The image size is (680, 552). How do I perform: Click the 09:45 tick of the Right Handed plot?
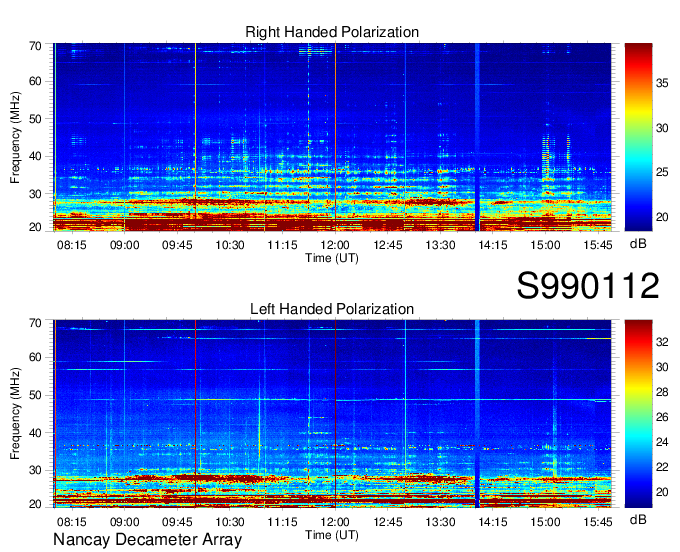tap(177, 245)
